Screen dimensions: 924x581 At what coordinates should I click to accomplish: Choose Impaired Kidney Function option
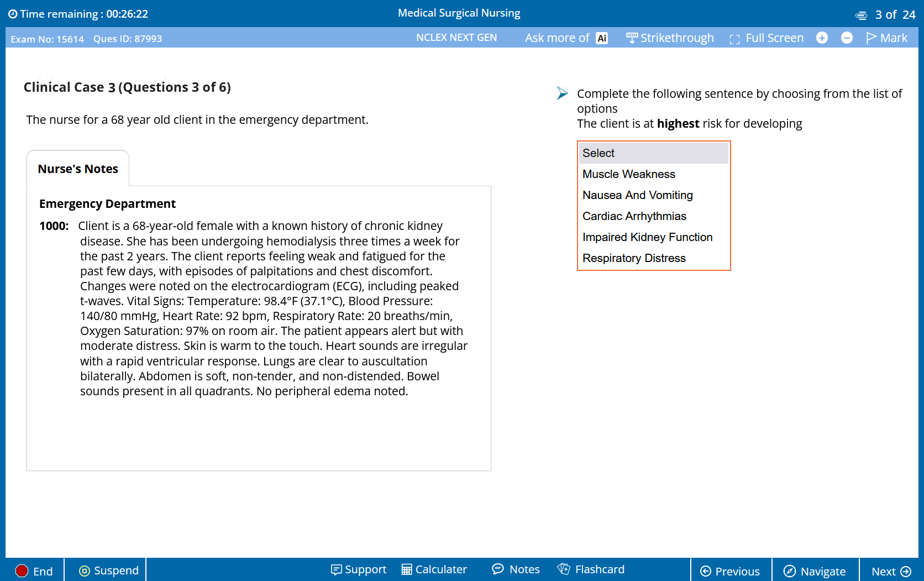pos(654,237)
